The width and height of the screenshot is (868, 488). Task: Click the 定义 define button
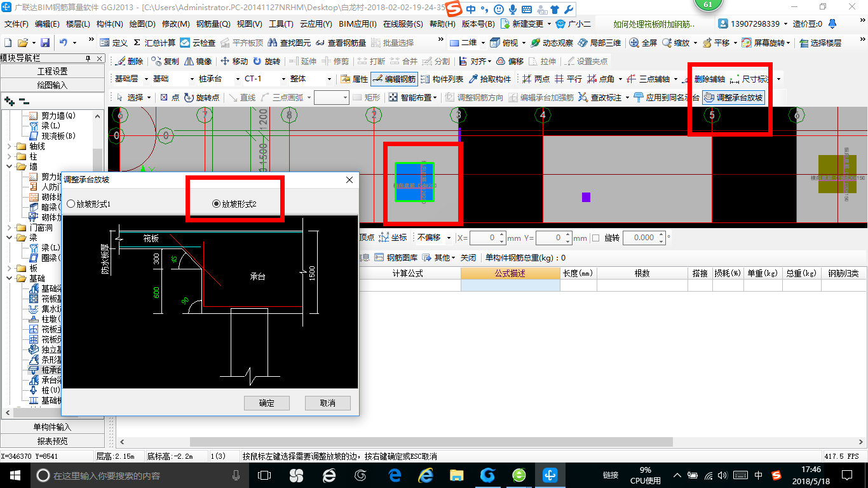coord(114,43)
